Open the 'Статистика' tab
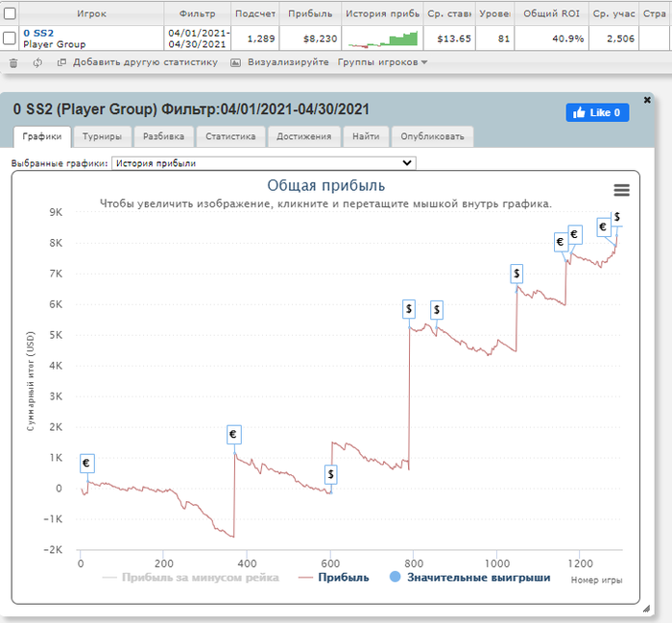Screen dimensions: 672x623 [x=230, y=136]
